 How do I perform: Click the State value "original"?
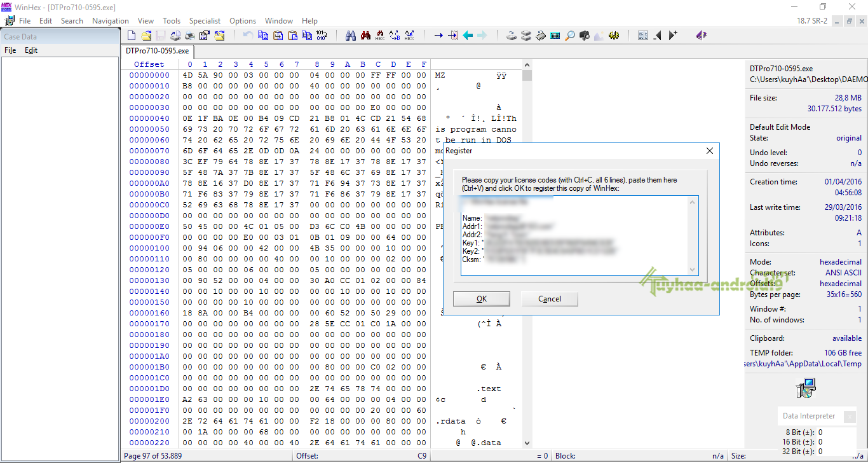coord(849,138)
